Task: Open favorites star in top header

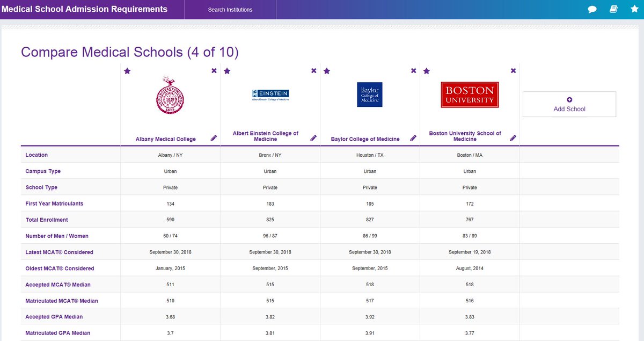Action: pyautogui.click(x=634, y=9)
